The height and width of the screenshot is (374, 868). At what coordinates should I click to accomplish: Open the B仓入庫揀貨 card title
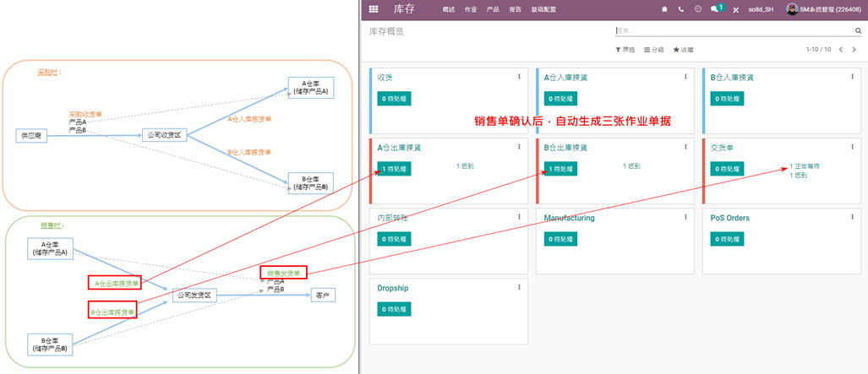(x=733, y=78)
